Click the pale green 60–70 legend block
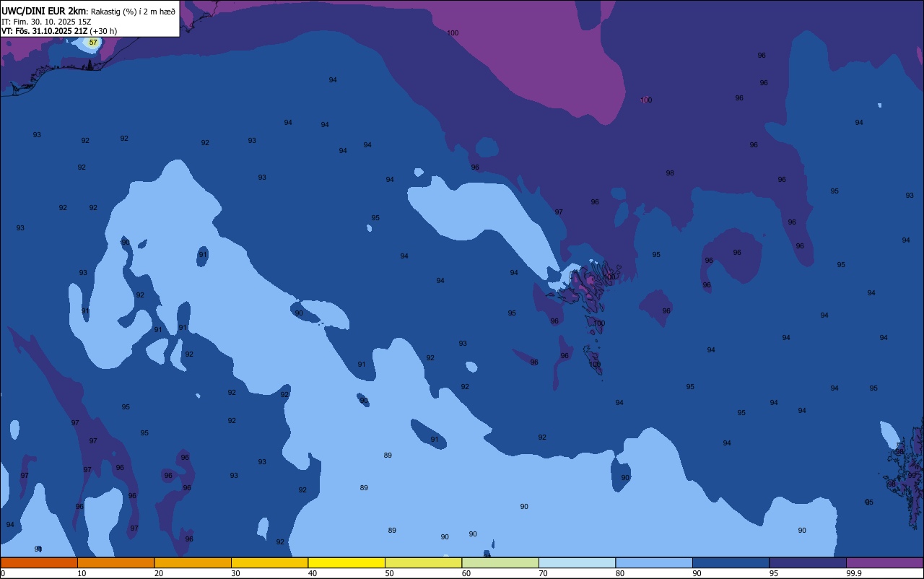This screenshot has width=924, height=579. (500, 562)
